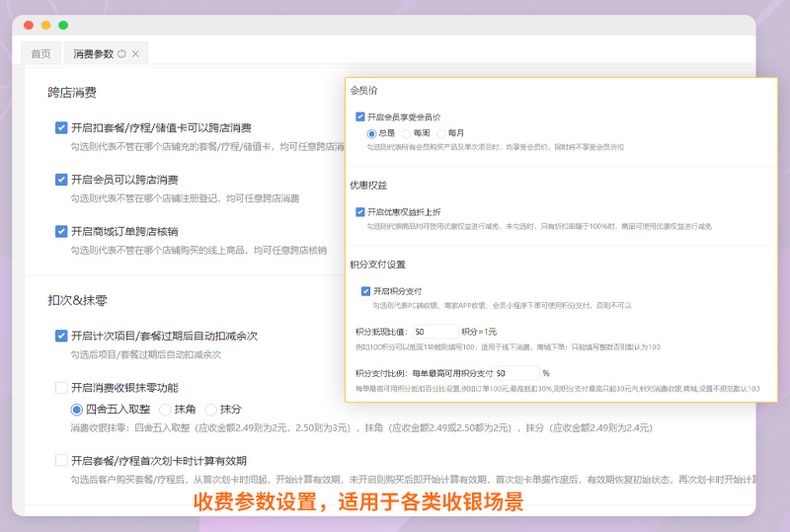Click the 积分抵现比值 input field
This screenshot has width=790, height=532.
(x=434, y=332)
